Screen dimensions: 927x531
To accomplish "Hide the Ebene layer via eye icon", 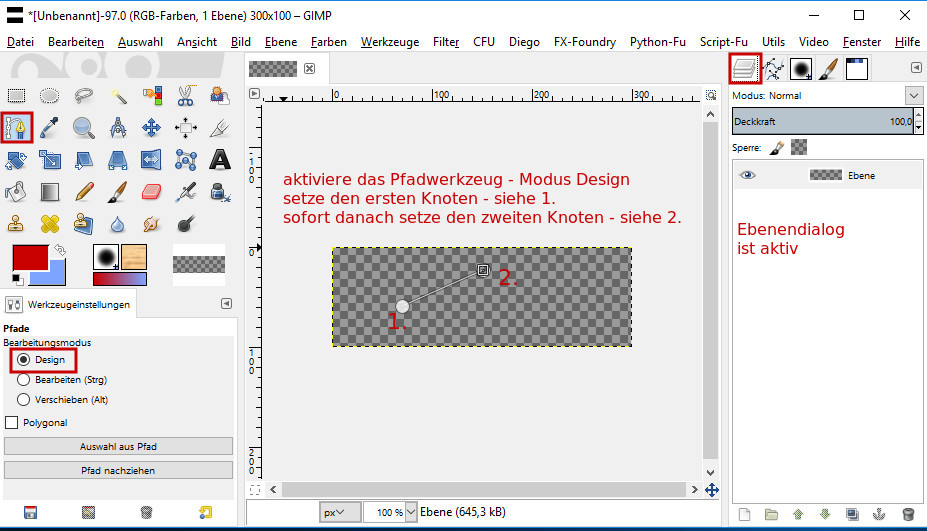I will pyautogui.click(x=747, y=175).
